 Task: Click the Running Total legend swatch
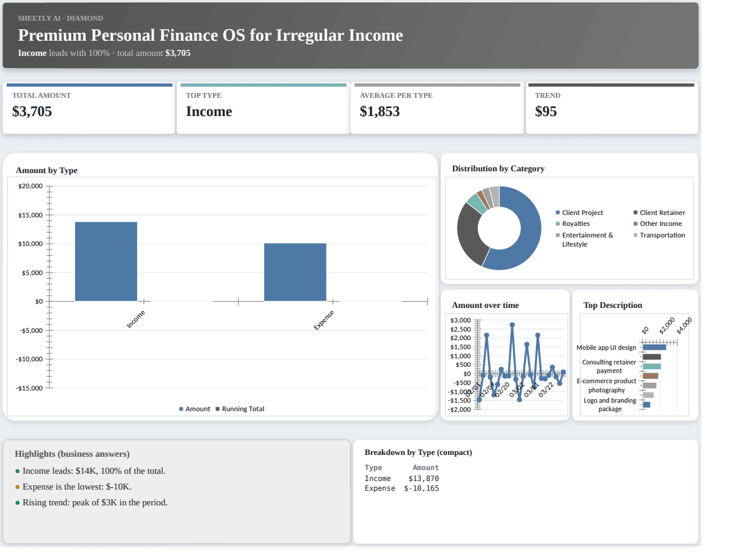point(217,409)
